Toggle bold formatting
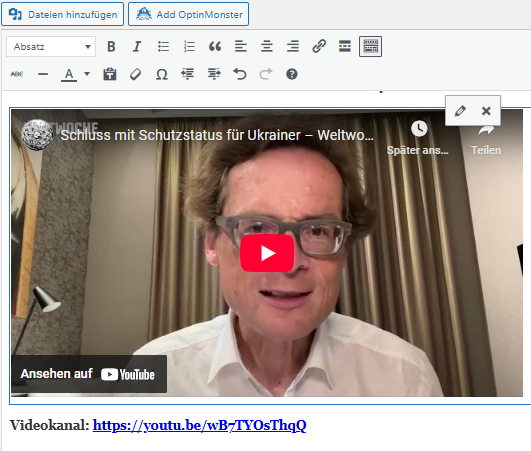 click(111, 46)
